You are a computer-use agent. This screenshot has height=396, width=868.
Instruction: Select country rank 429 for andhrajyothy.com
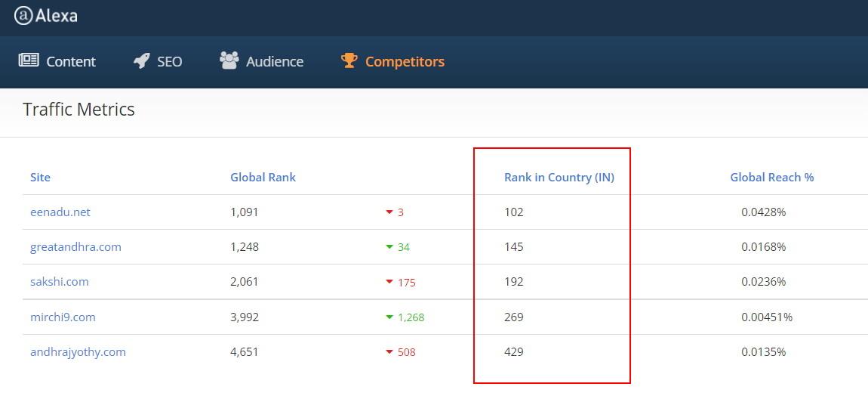coord(514,352)
